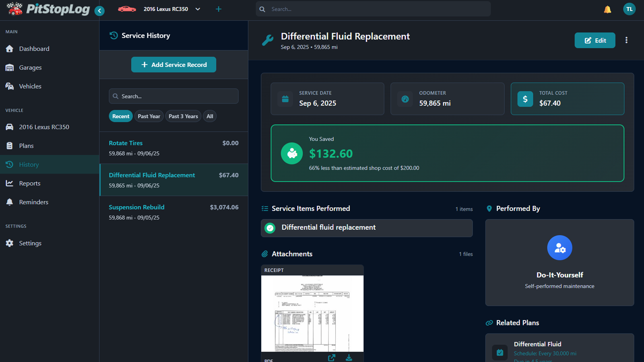Select the Recent filter pill
This screenshot has height=362, width=644.
pos(120,116)
